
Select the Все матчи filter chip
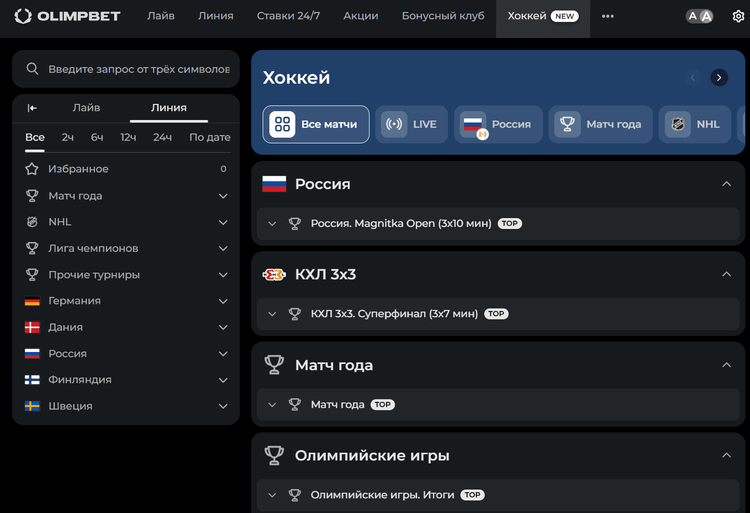tap(316, 125)
